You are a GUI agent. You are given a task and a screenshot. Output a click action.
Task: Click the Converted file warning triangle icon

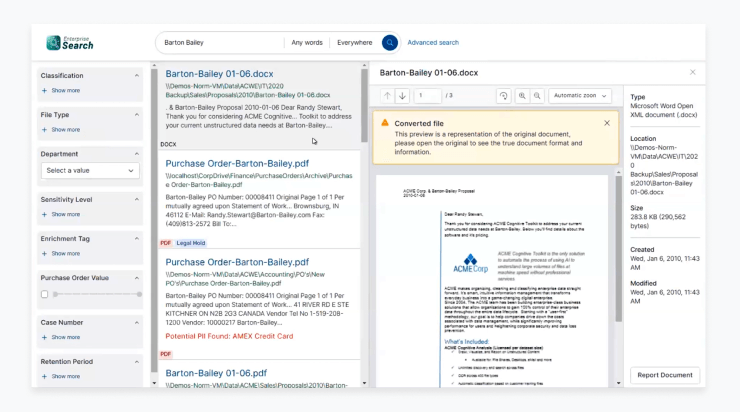[x=385, y=123]
